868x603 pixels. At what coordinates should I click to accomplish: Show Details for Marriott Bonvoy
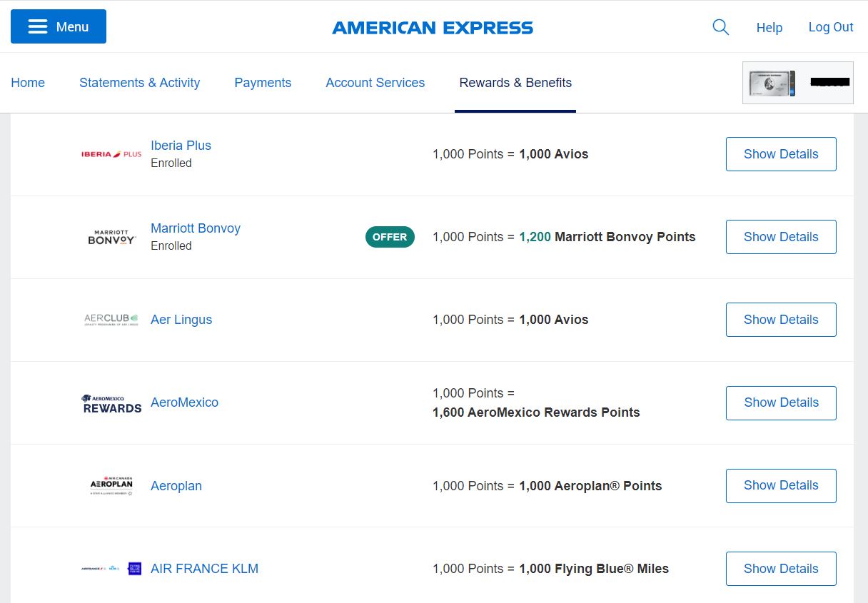[x=781, y=237]
